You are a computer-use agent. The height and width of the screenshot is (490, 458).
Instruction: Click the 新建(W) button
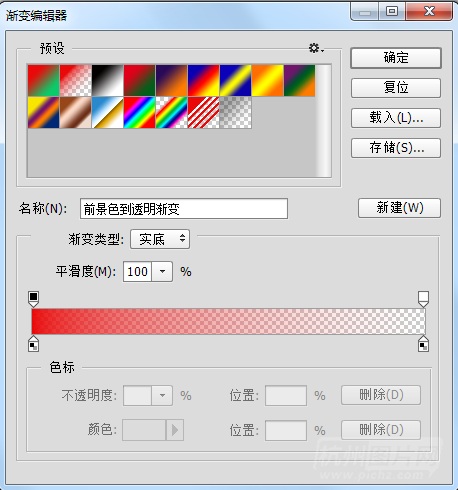coord(400,208)
